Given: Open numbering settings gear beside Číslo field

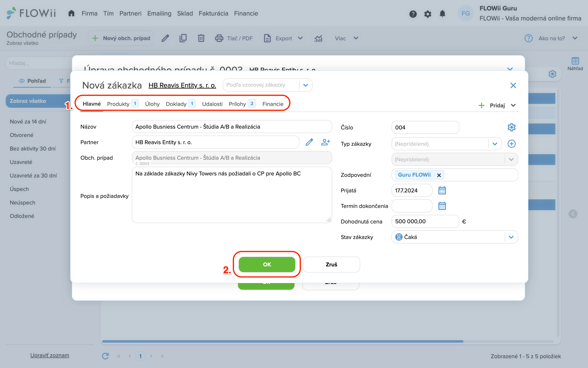Looking at the screenshot, I should click(511, 127).
